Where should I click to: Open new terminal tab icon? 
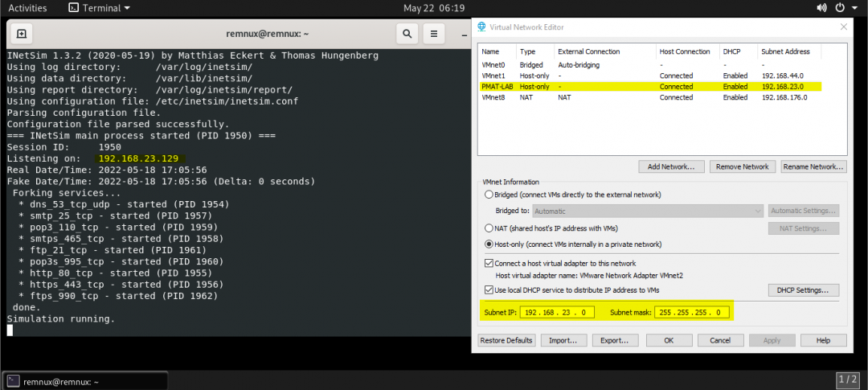pyautogui.click(x=21, y=34)
